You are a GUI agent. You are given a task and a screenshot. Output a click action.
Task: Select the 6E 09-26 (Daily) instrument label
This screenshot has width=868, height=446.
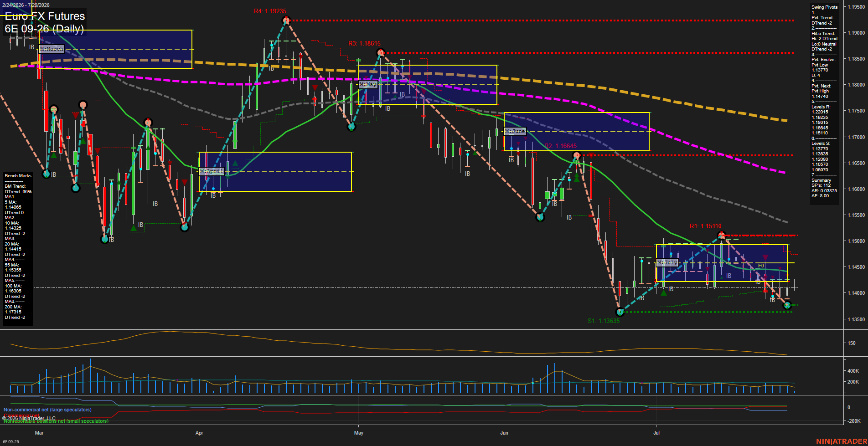(44, 29)
